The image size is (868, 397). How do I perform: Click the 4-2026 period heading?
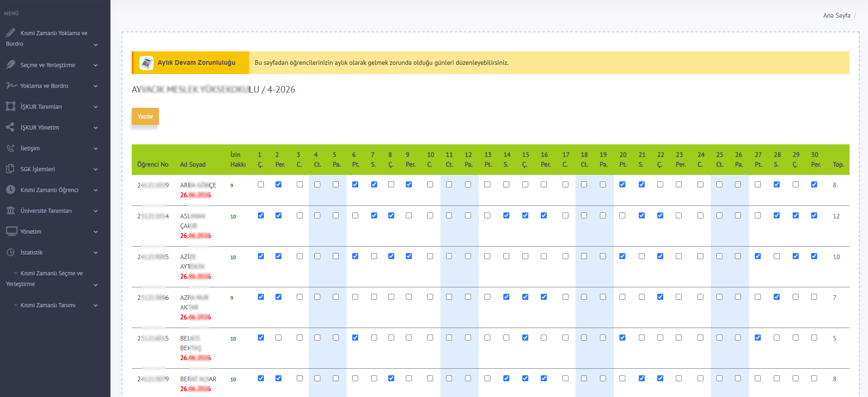[x=281, y=89]
